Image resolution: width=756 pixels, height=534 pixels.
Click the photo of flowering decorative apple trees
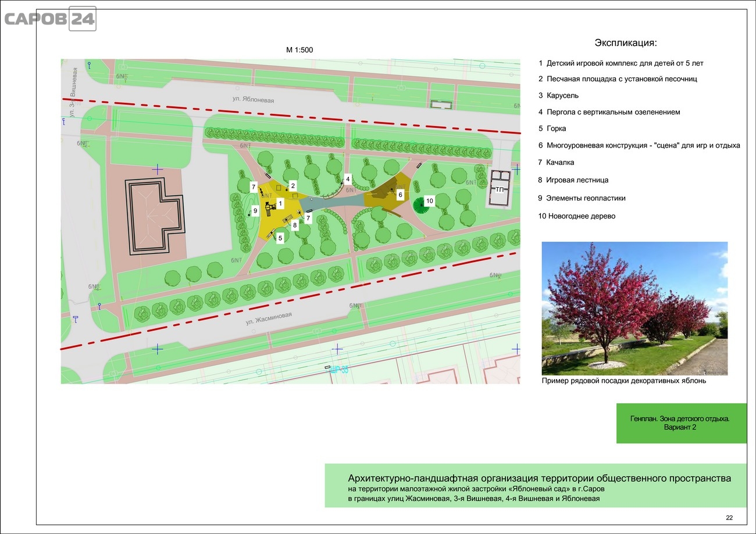point(634,309)
